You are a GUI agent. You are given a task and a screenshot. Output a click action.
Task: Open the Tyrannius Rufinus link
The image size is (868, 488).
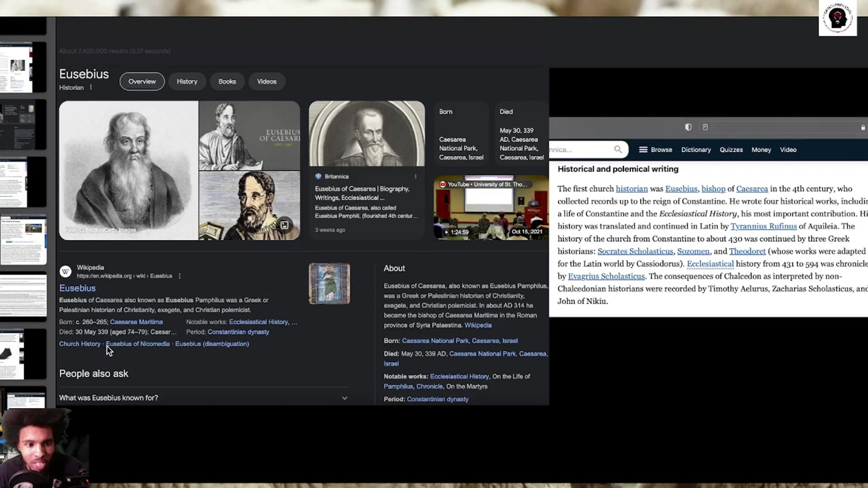coord(763,226)
